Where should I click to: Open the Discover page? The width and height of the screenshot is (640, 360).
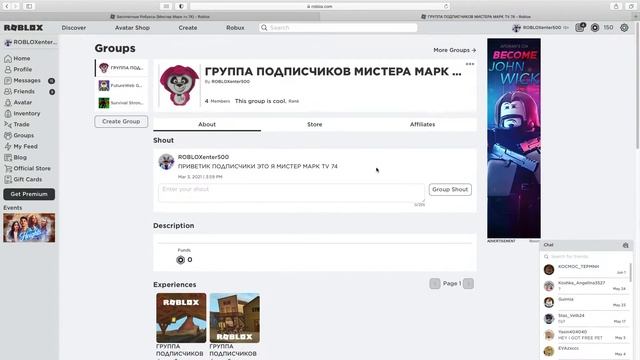[x=74, y=28]
